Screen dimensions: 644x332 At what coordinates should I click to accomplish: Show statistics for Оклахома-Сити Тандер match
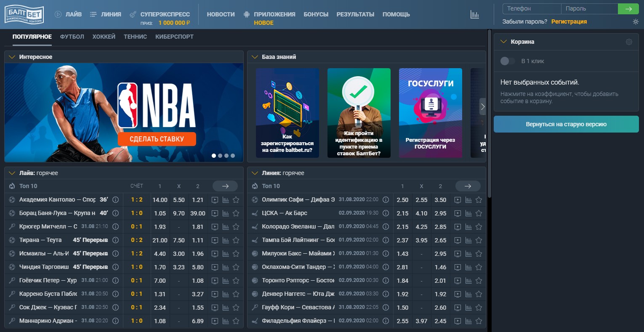pos(468,267)
